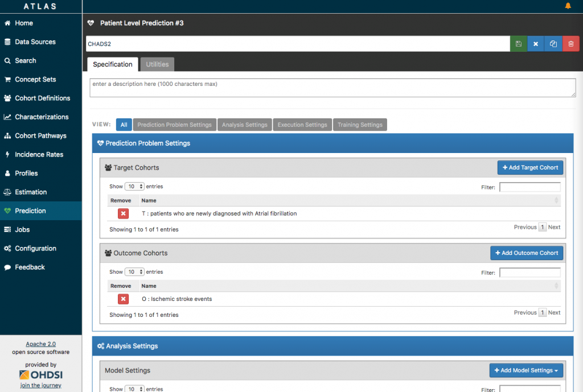The height and width of the screenshot is (392, 583).
Task: Click the Home house icon in sidebar
Action: click(x=7, y=23)
